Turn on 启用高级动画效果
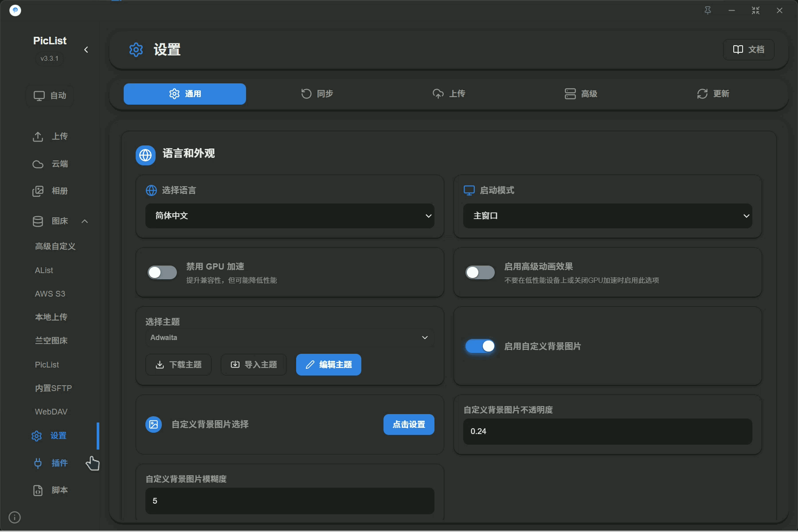 coord(480,272)
